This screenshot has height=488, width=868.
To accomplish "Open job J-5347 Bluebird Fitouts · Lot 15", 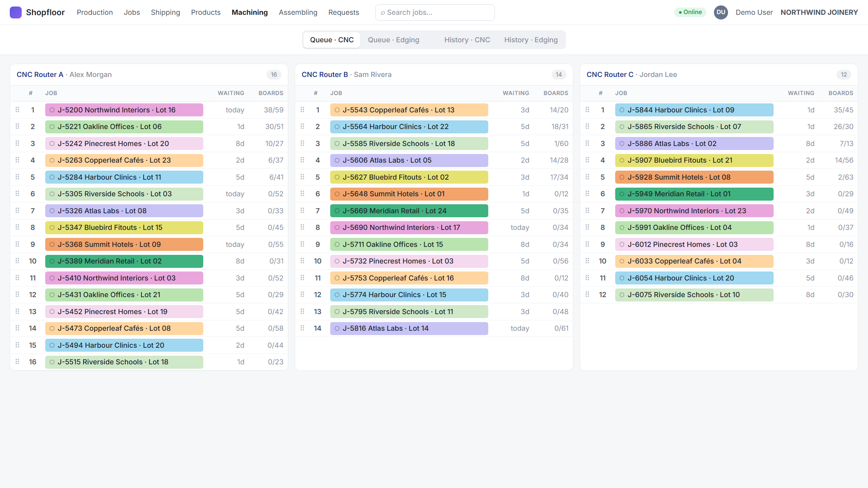I will click(124, 228).
